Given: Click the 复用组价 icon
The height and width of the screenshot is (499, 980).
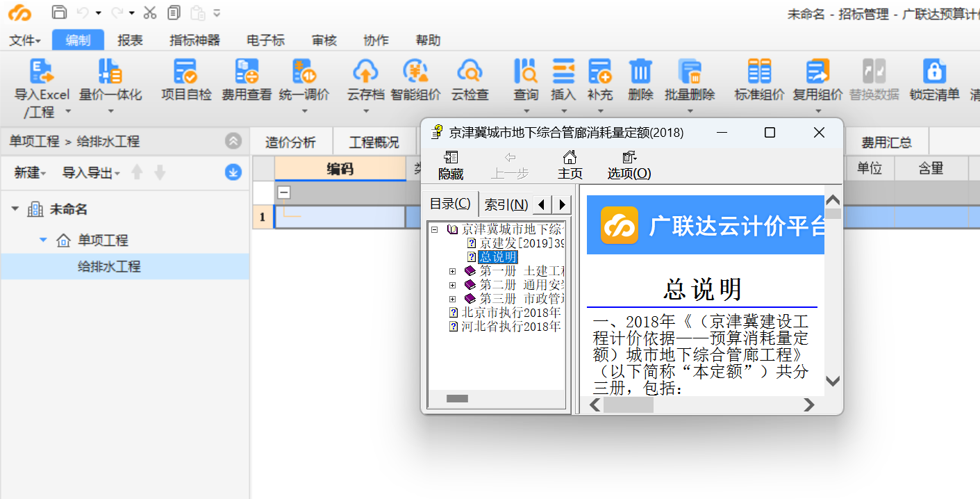Looking at the screenshot, I should (x=817, y=72).
